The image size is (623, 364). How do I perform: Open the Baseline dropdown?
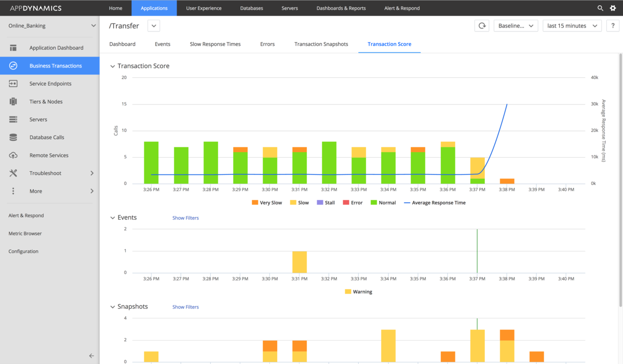(x=516, y=26)
